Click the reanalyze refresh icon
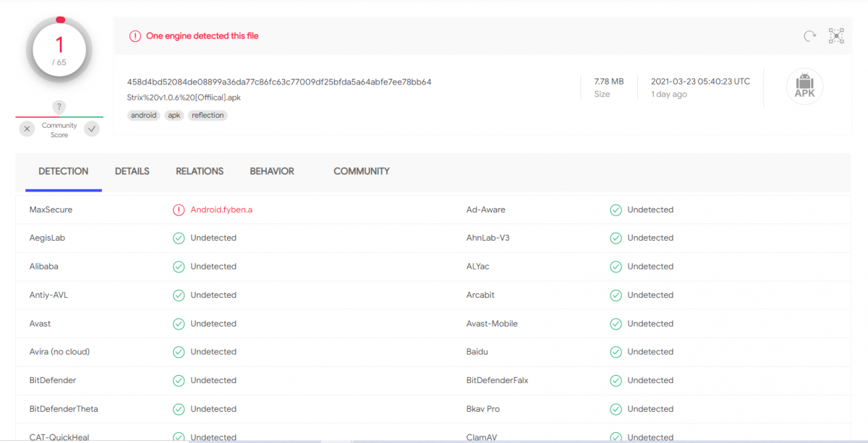 point(810,36)
